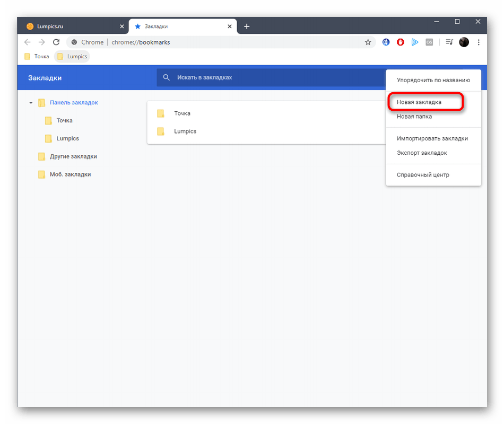Open Lumpics folder on bookmarks bar
504x424 pixels.
point(72,57)
